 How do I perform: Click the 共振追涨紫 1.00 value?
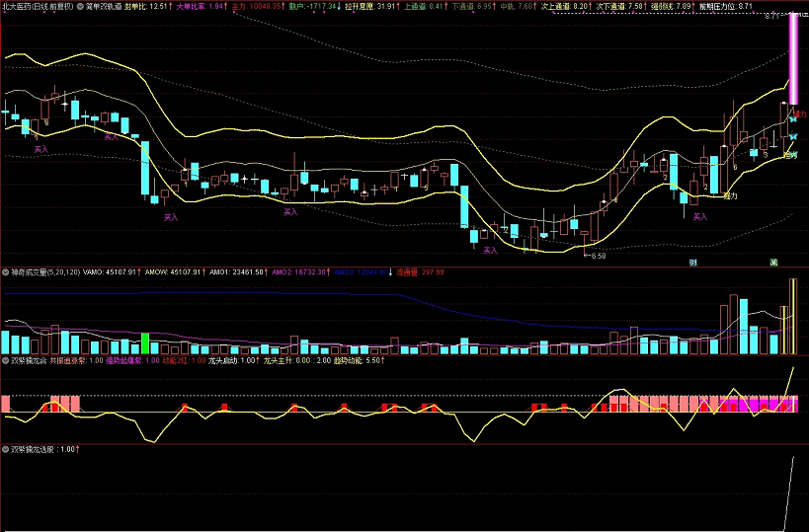76,361
